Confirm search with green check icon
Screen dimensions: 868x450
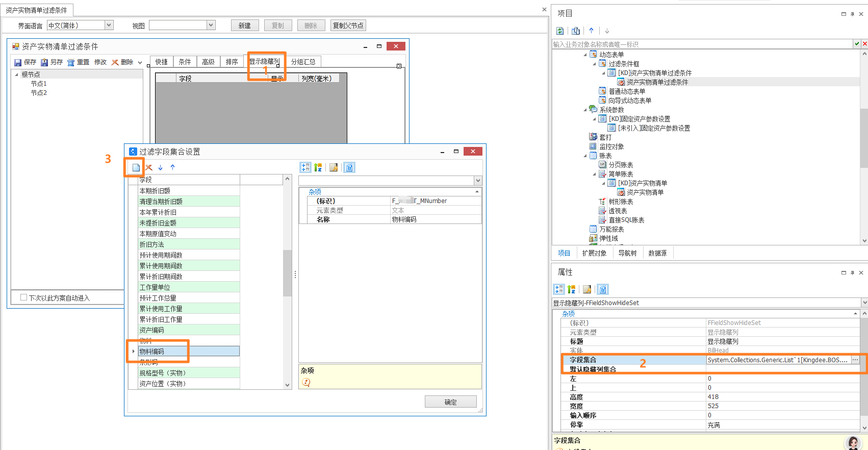857,44
